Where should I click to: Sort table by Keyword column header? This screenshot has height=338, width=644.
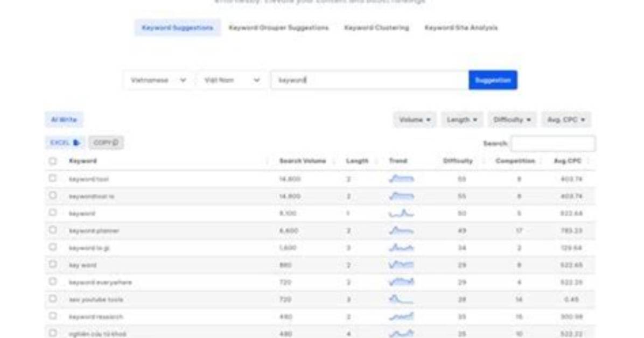83,161
